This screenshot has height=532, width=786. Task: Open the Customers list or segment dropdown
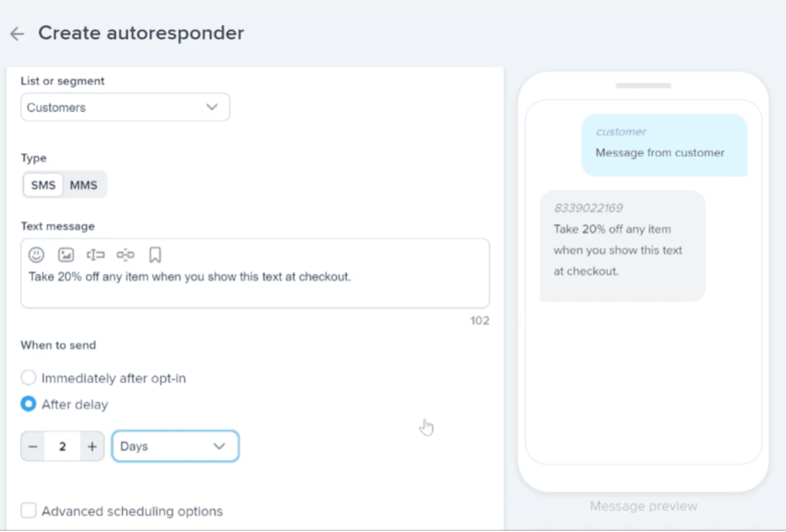(125, 107)
